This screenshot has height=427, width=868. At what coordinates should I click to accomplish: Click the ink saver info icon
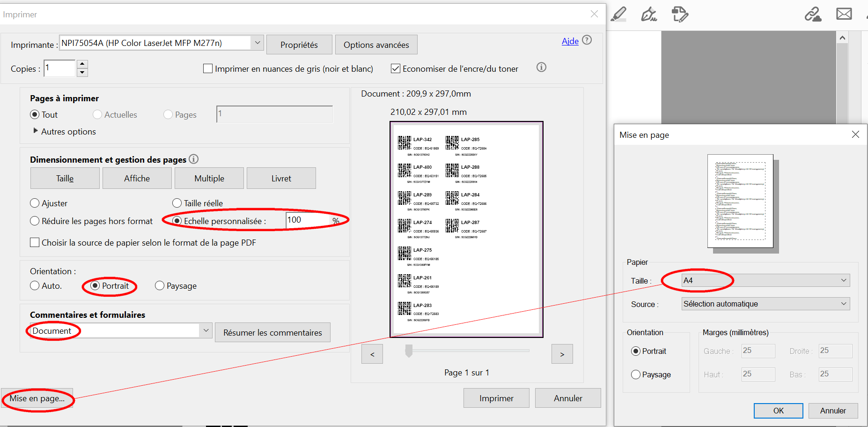541,67
